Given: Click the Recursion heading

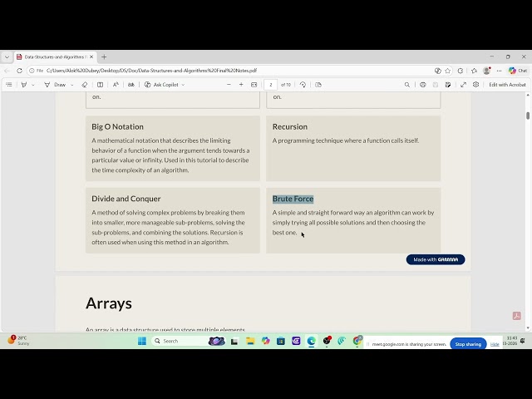Looking at the screenshot, I should [x=290, y=126].
